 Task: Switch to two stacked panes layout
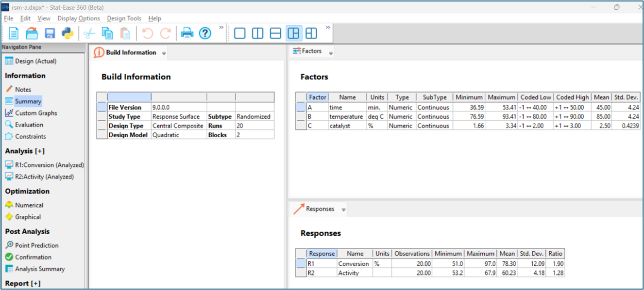[275, 33]
